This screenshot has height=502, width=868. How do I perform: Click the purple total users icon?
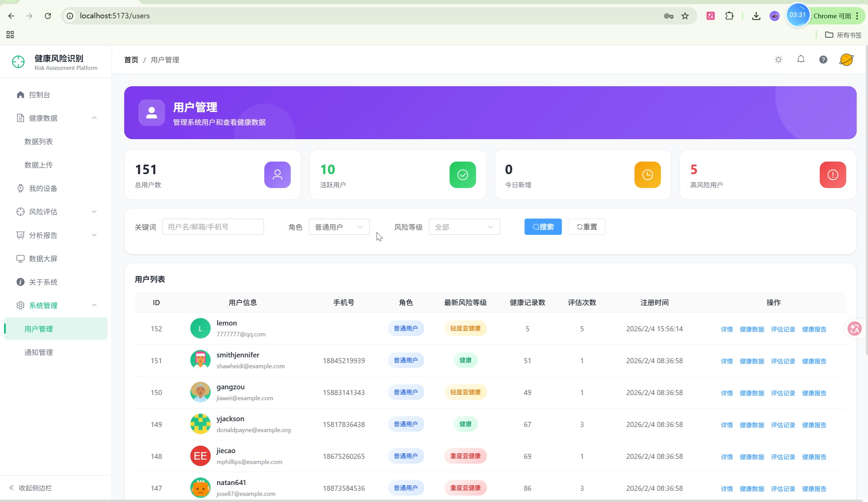[x=277, y=175]
